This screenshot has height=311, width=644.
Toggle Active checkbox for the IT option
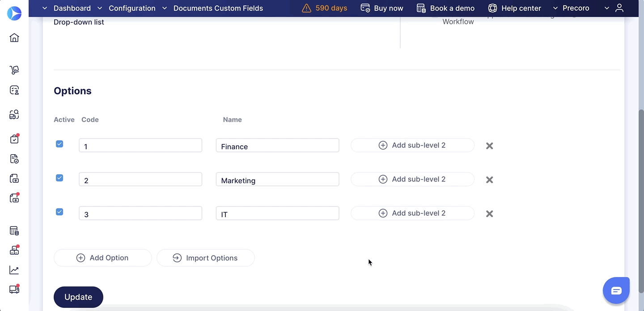click(x=59, y=212)
